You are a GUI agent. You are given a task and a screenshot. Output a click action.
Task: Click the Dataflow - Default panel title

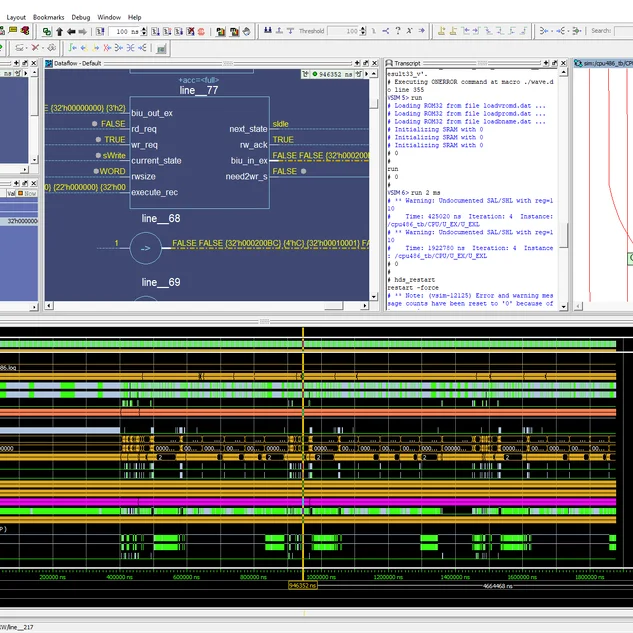coord(77,63)
